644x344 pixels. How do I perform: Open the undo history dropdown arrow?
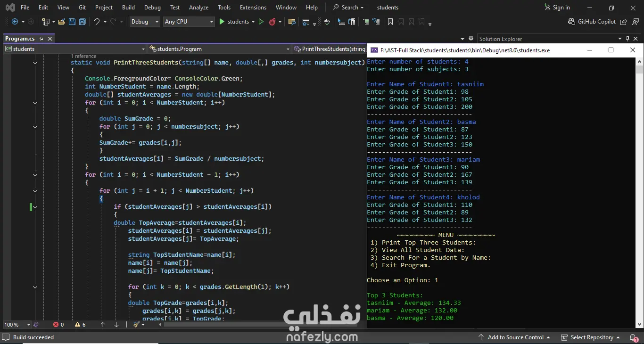105,22
